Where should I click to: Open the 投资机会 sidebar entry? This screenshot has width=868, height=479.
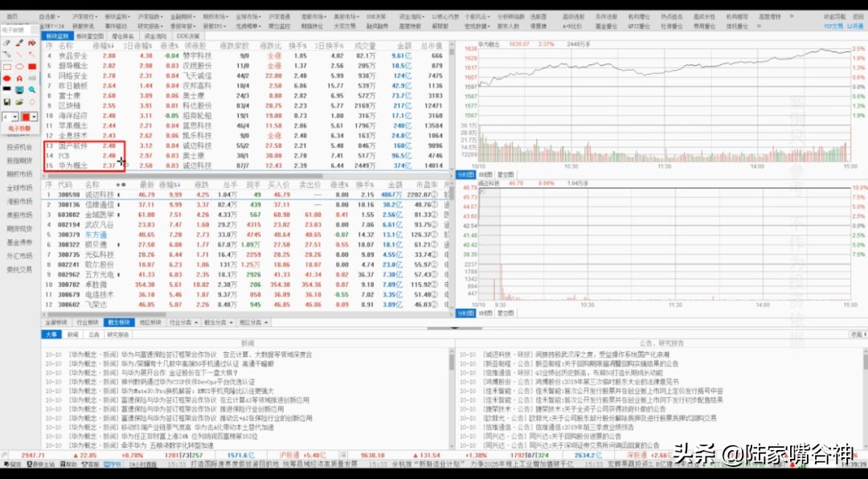pyautogui.click(x=19, y=147)
